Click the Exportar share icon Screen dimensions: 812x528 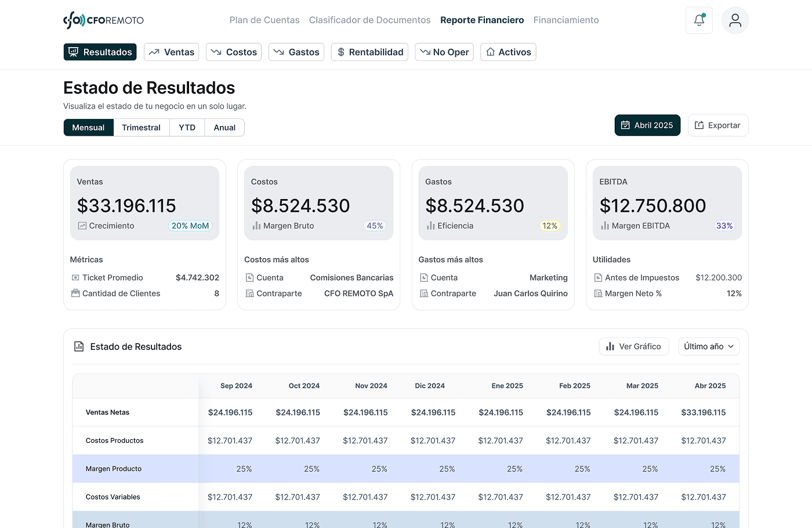(699, 125)
